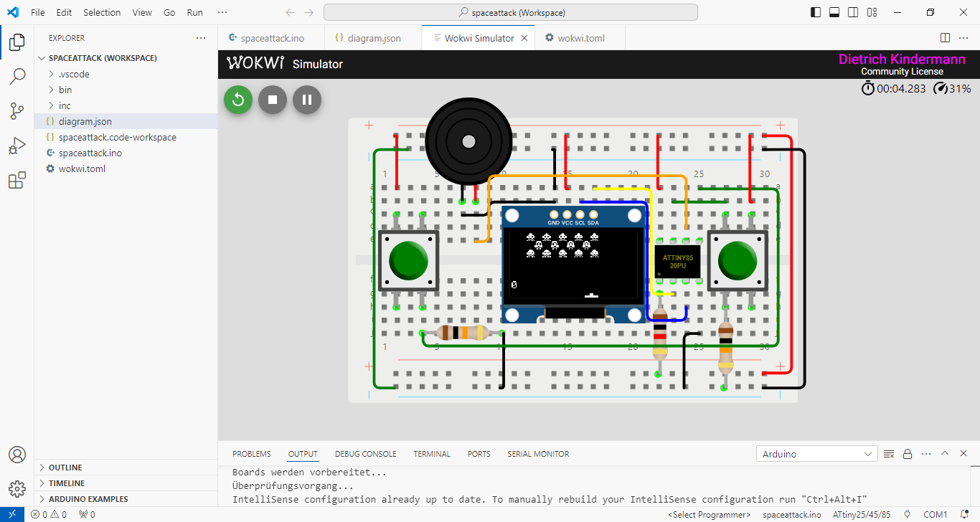
Task: Pause the Wokwi simulation
Action: coord(307,100)
